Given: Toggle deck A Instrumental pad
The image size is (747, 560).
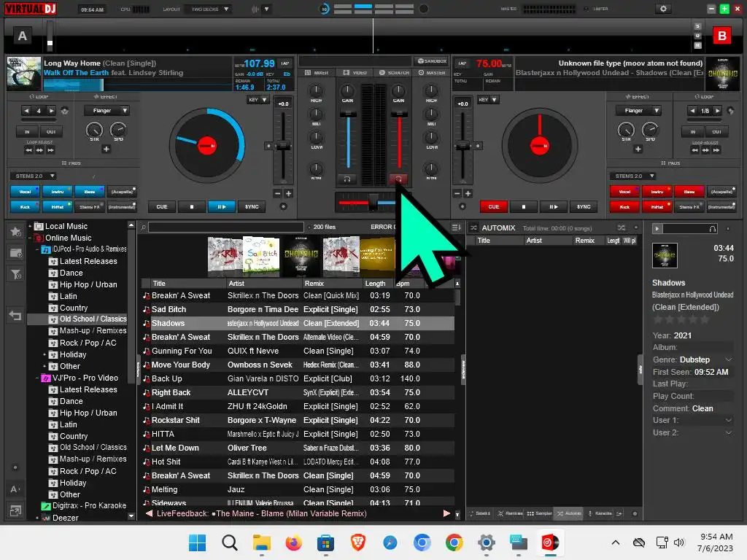Looking at the screenshot, I should click(122, 206).
